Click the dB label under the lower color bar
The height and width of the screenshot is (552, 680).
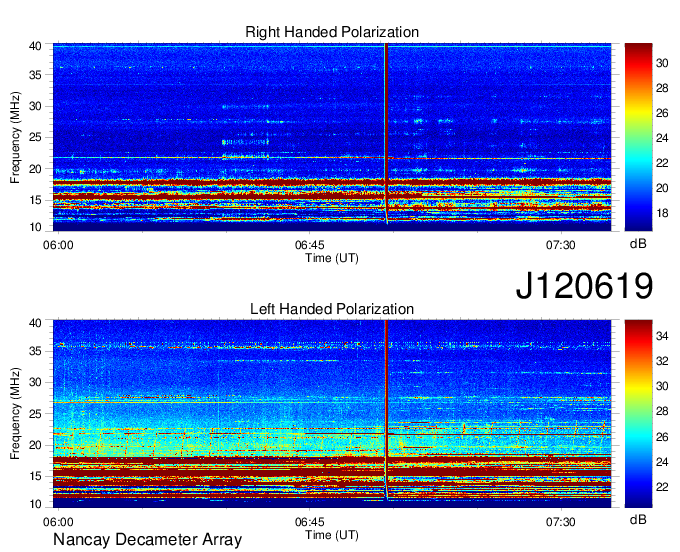click(x=638, y=519)
